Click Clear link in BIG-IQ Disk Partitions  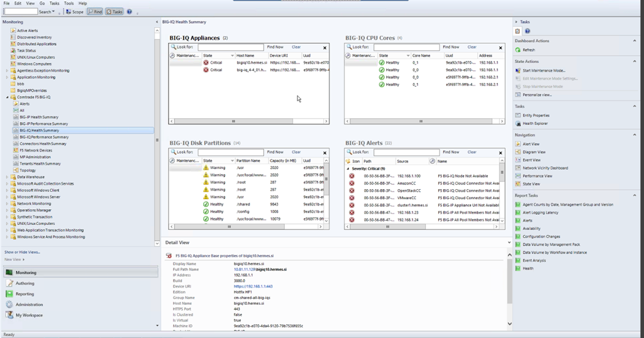tap(296, 152)
